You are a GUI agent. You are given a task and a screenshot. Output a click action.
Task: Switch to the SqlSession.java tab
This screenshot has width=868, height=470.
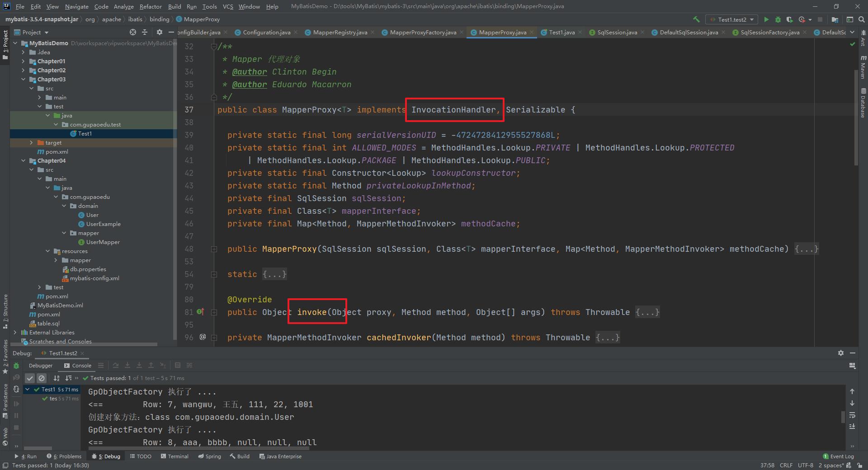point(617,32)
